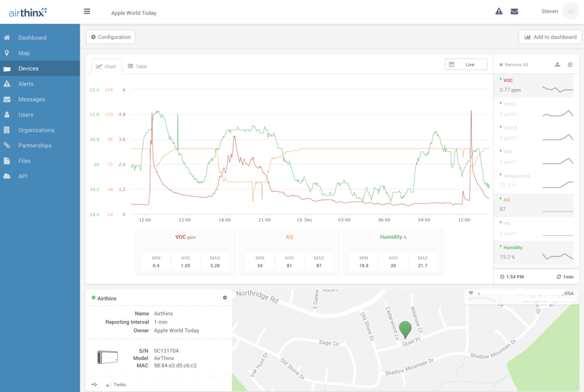This screenshot has width=584, height=392.
Task: Click the Apple World Today header title
Action: (x=134, y=13)
